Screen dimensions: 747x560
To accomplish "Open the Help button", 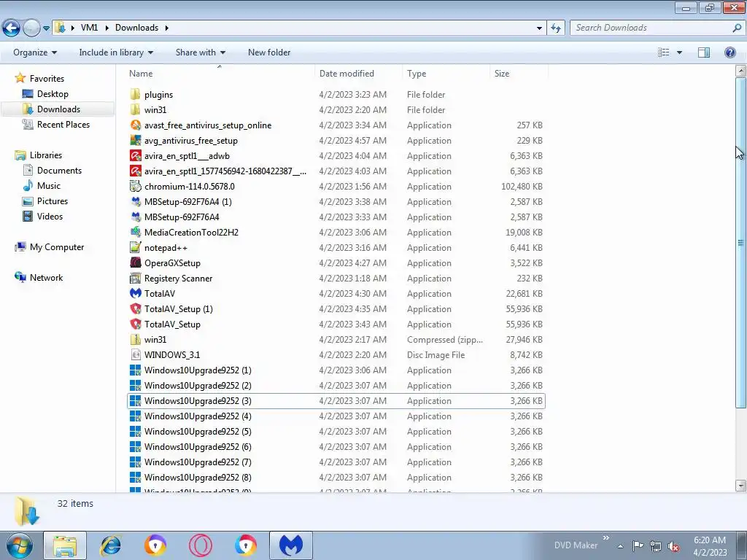I will [729, 52].
